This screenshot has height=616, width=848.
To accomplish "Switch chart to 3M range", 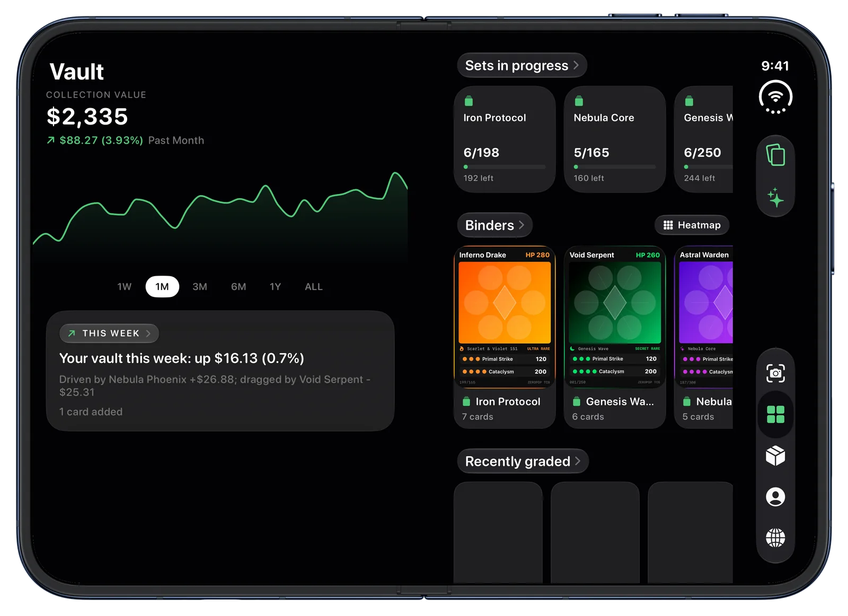I will [x=200, y=287].
